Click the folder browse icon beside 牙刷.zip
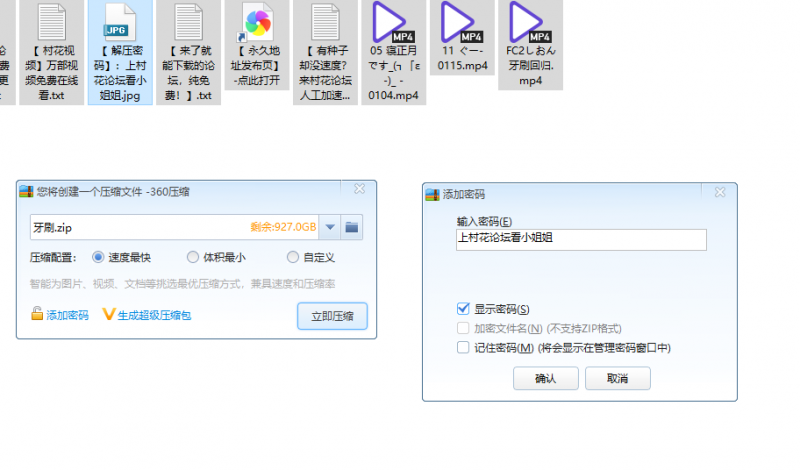800x470 pixels. (x=352, y=227)
